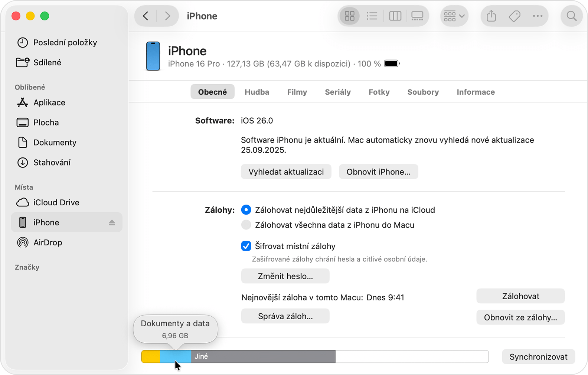Open the Sdílené folder in sidebar
This screenshot has width=588, height=375.
67,62
